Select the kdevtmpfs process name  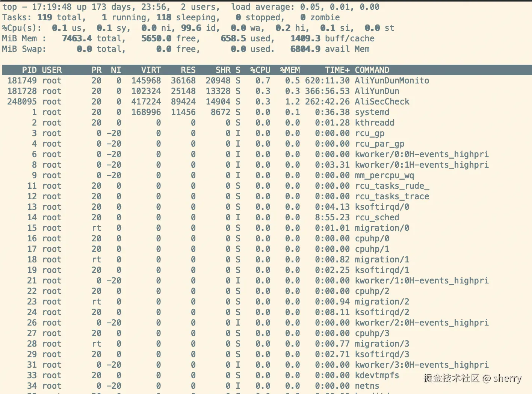point(377,375)
